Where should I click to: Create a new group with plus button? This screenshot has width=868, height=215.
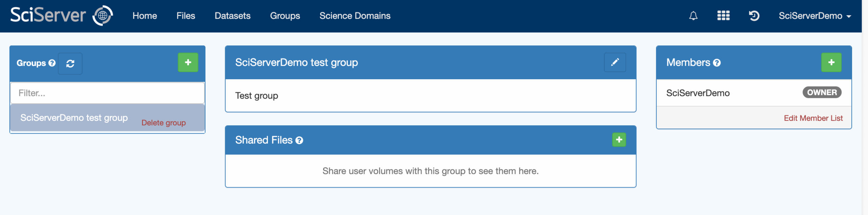(x=188, y=63)
